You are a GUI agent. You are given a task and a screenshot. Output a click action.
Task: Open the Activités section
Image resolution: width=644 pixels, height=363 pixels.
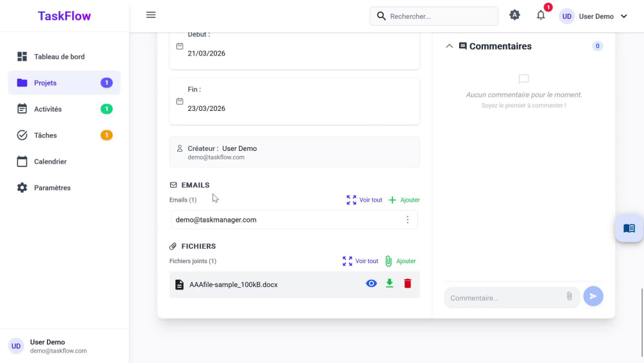point(64,109)
